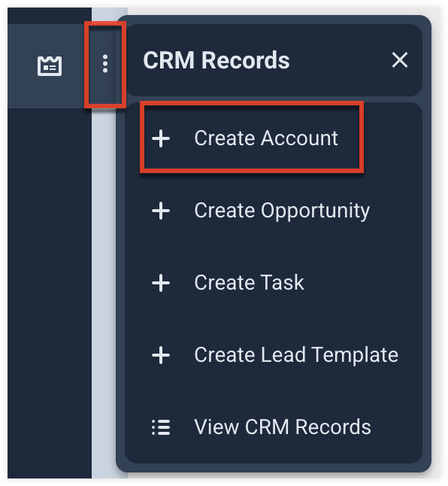The image size is (448, 486).
Task: Click the empty space right of Create Task
Action: pos(362,283)
